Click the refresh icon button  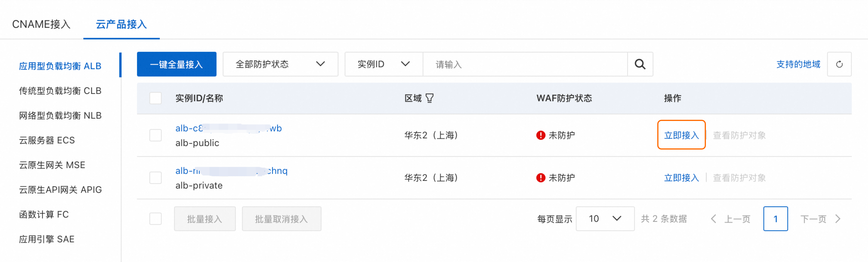click(839, 64)
